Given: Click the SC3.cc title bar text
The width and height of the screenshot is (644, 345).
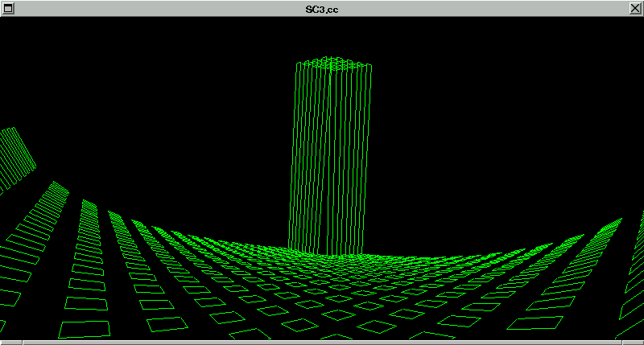Looking at the screenshot, I should click(321, 7).
